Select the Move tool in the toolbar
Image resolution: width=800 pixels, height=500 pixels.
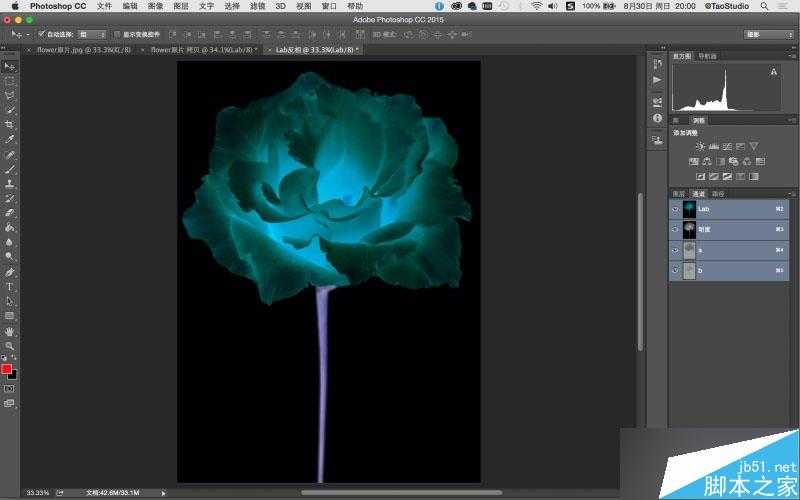10,66
